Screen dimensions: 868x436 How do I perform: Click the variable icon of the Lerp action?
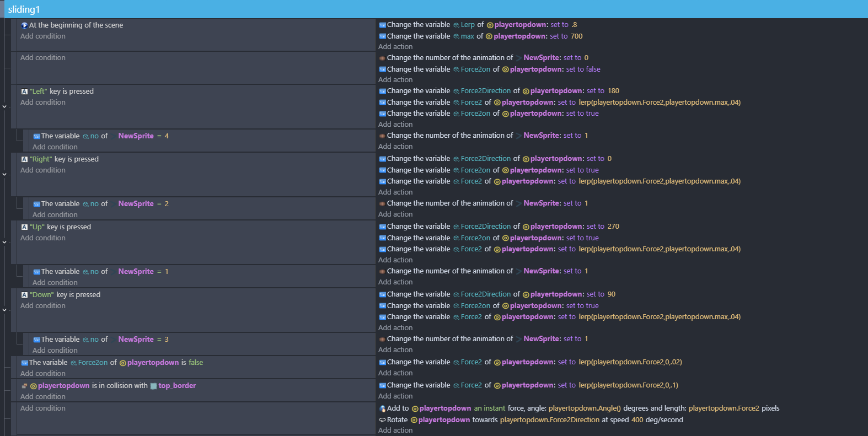point(382,25)
